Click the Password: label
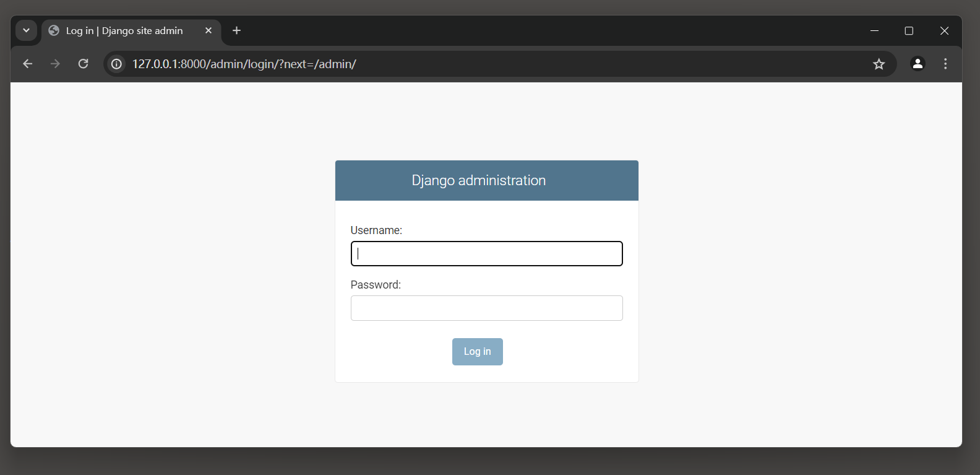Viewport: 980px width, 475px height. (376, 285)
